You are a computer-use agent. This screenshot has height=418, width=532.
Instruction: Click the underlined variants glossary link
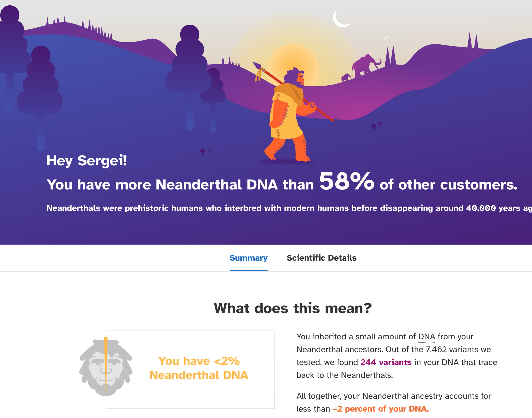click(463, 349)
